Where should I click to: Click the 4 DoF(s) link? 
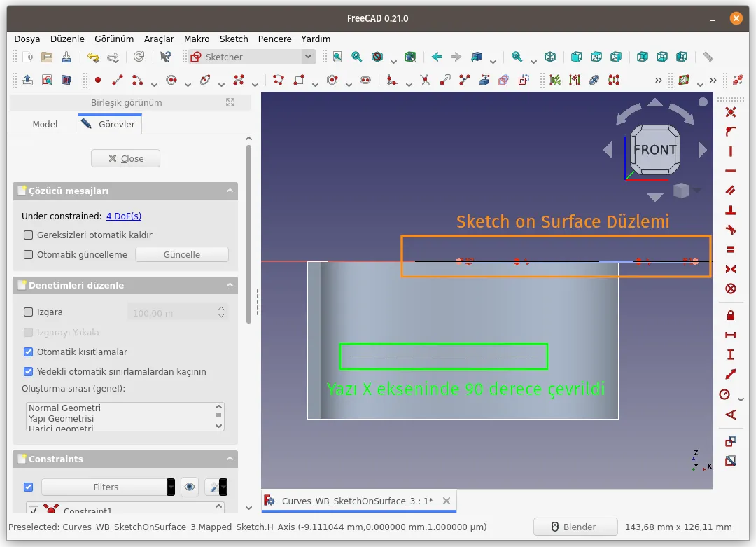tap(124, 216)
